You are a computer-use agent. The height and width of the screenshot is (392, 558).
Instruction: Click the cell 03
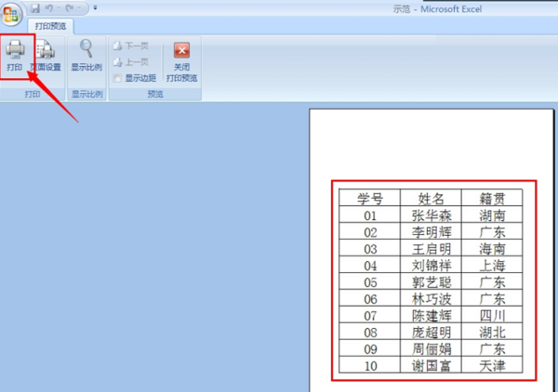pyautogui.click(x=370, y=248)
